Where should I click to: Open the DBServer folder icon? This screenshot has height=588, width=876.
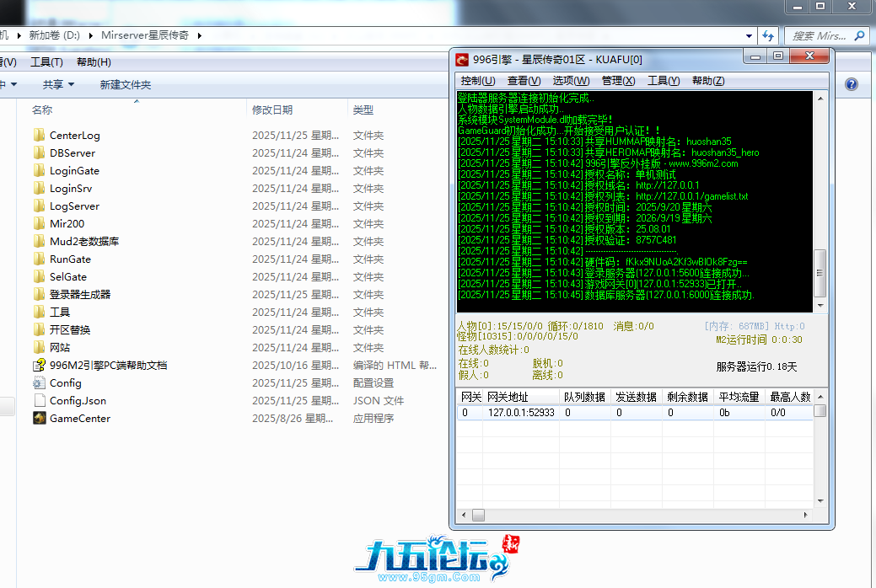pyautogui.click(x=39, y=153)
